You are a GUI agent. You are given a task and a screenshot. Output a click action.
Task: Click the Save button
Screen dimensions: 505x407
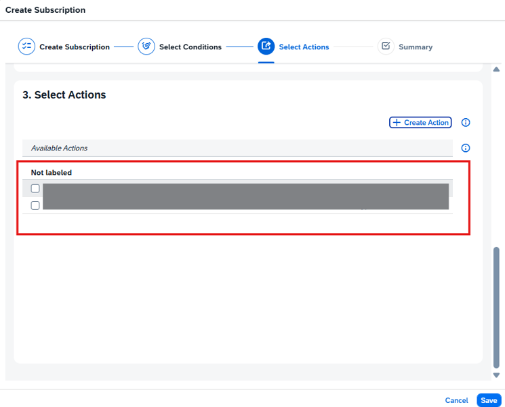coord(489,400)
